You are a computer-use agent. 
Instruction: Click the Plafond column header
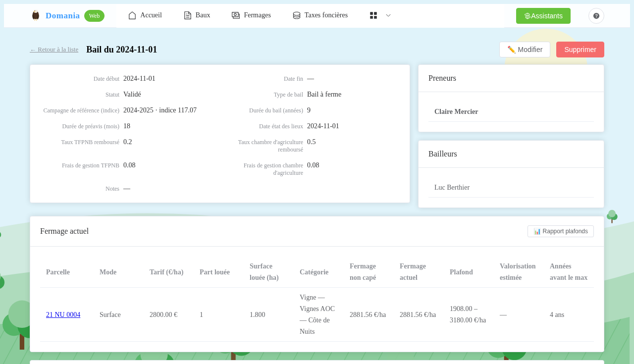point(461,272)
